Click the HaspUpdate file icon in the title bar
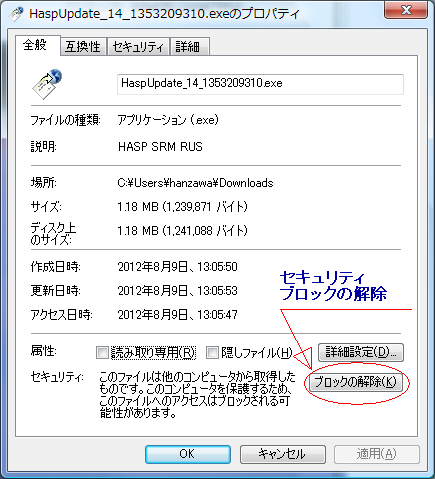 [16, 13]
